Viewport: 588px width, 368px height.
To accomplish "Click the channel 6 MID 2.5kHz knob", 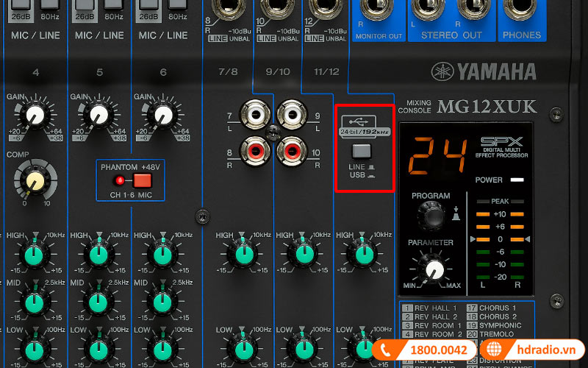I will point(162,302).
